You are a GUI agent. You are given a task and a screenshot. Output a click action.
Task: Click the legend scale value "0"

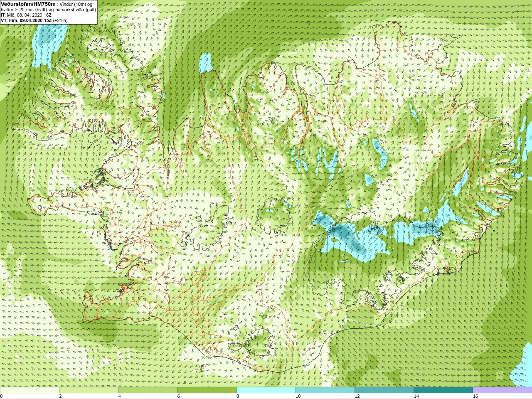pyautogui.click(x=2, y=396)
